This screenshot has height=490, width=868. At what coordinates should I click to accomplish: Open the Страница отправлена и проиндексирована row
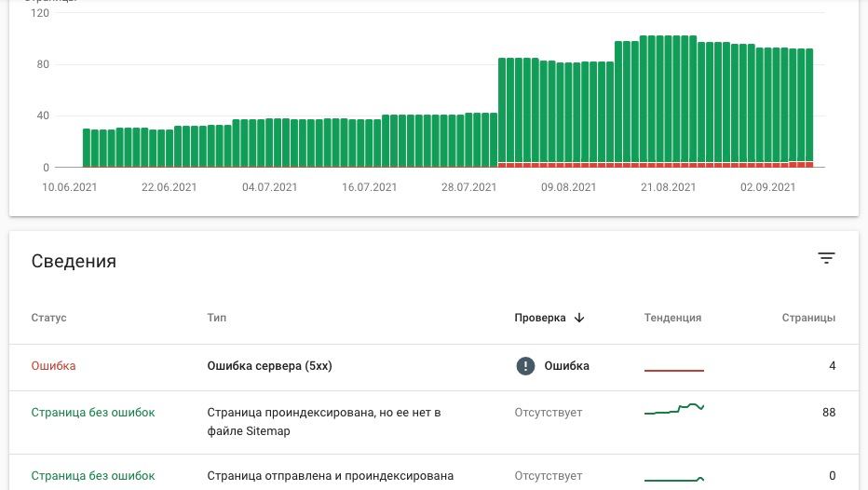click(x=434, y=473)
